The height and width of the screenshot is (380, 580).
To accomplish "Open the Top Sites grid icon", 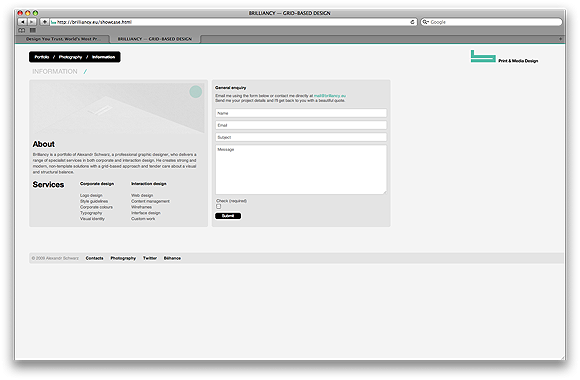I will click(x=33, y=30).
